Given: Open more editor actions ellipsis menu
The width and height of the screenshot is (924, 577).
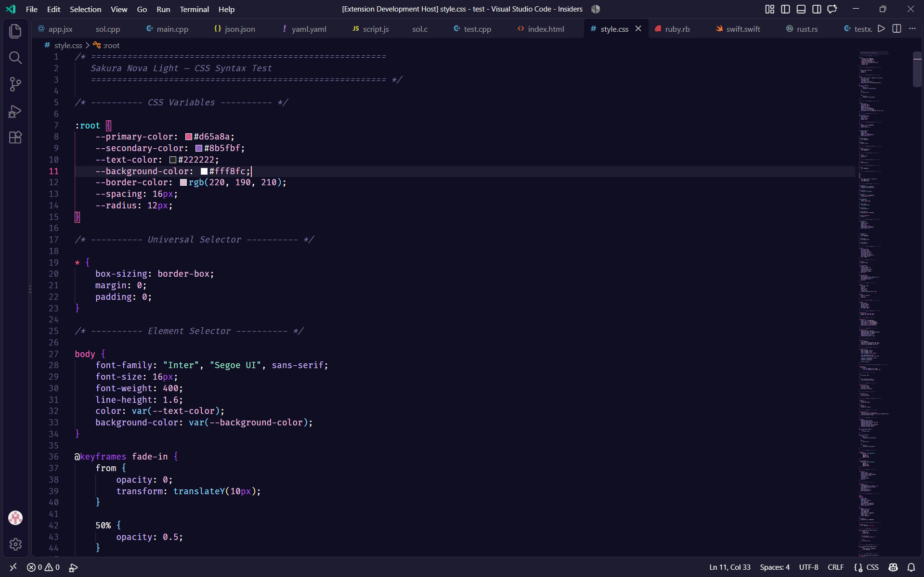Looking at the screenshot, I should (912, 29).
